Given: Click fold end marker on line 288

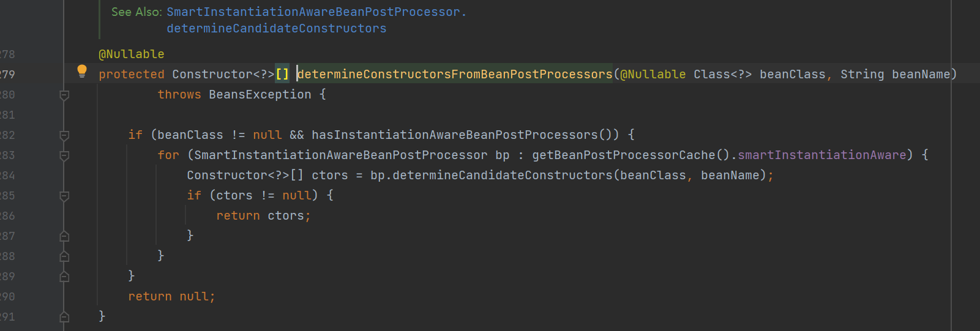Looking at the screenshot, I should pos(64,256).
